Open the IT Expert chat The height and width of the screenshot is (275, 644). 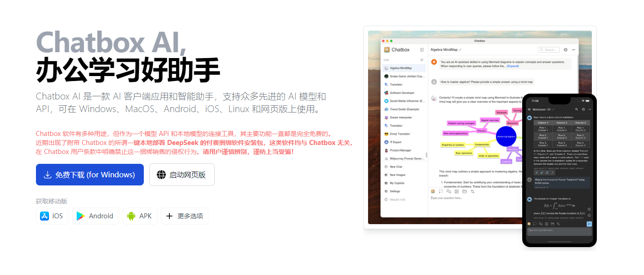click(404, 142)
